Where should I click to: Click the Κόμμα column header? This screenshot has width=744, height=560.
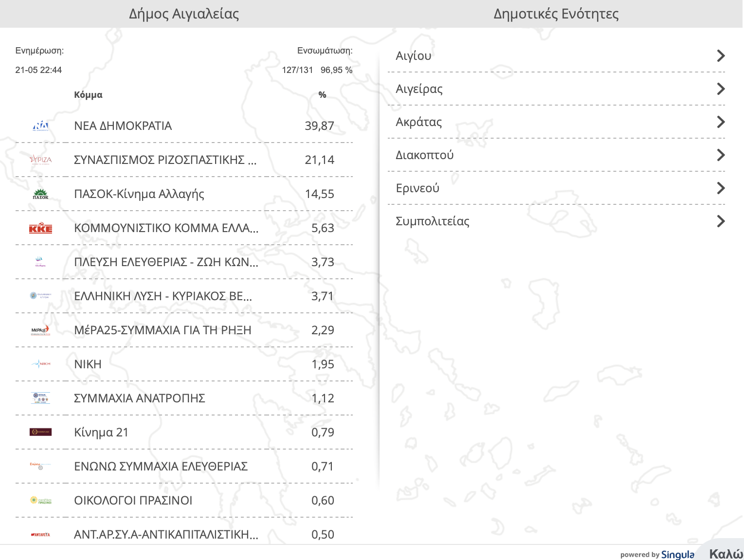(88, 95)
